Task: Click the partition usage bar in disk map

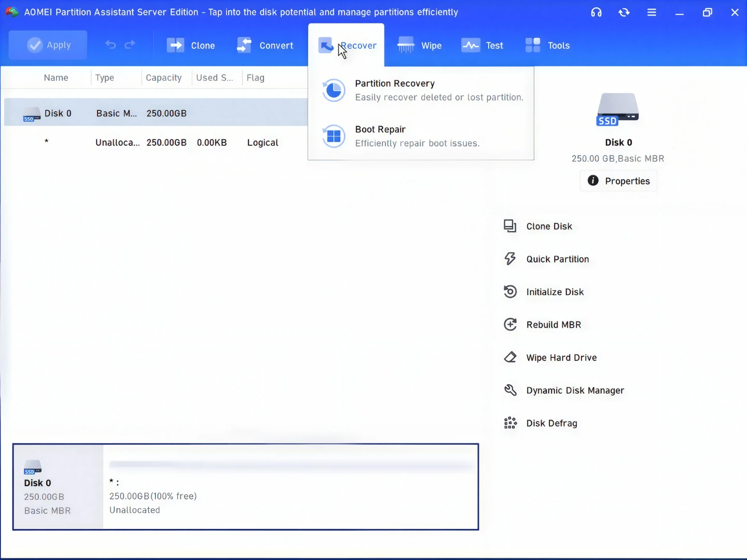Action: tap(290, 466)
